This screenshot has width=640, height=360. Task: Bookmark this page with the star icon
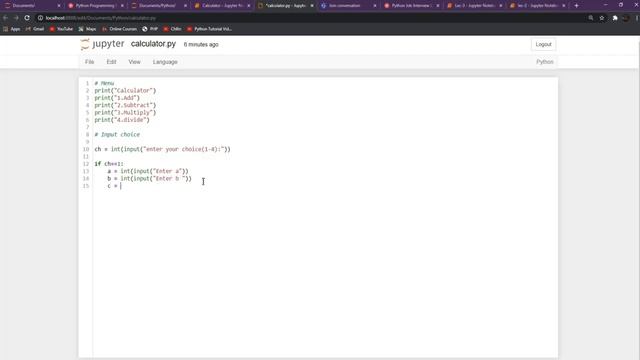[x=602, y=18]
